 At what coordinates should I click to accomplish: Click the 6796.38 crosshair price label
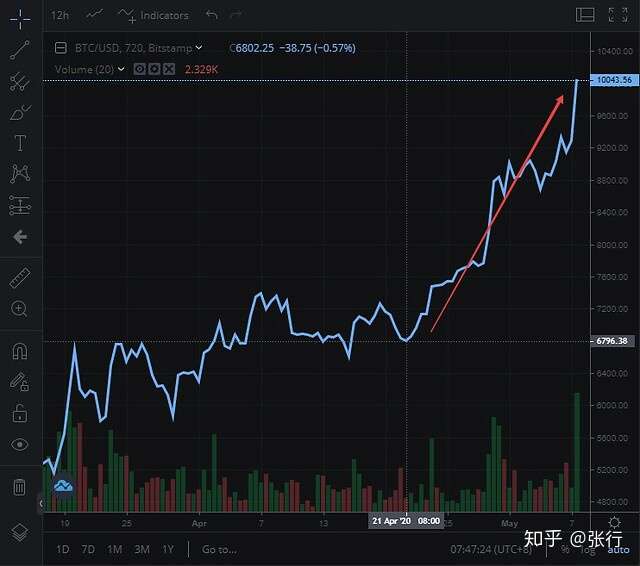(612, 341)
